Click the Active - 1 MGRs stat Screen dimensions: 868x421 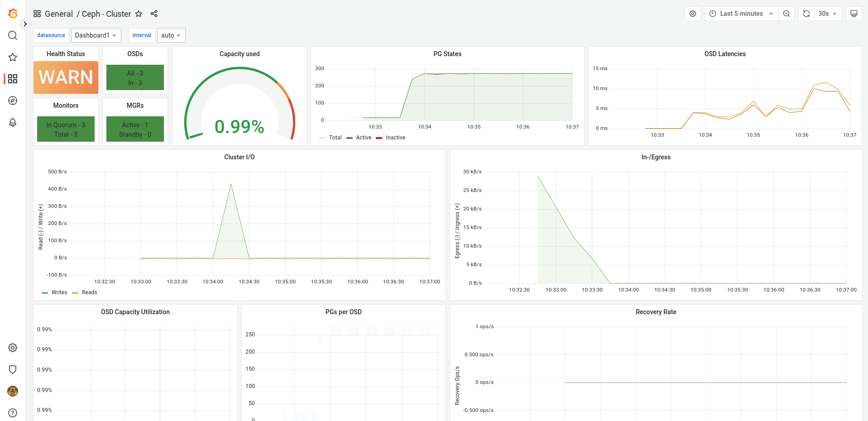[x=135, y=125]
